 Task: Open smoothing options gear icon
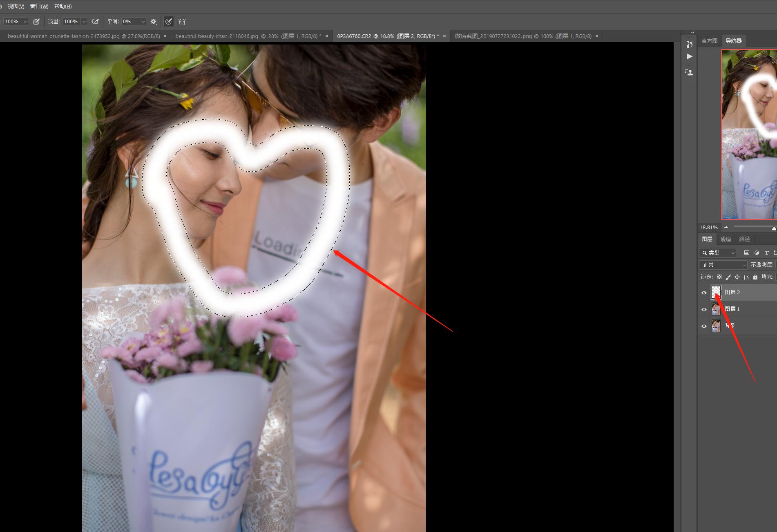coord(154,22)
